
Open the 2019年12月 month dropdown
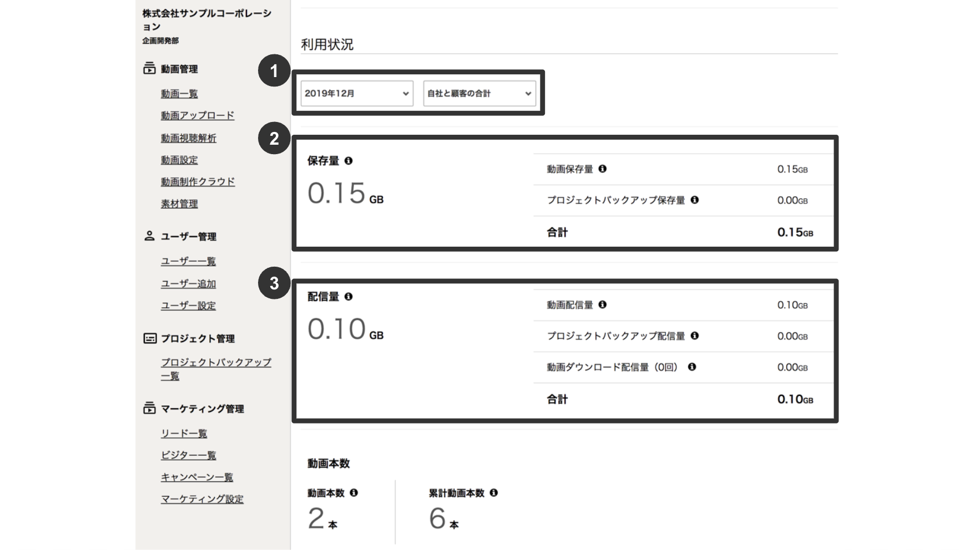(356, 93)
